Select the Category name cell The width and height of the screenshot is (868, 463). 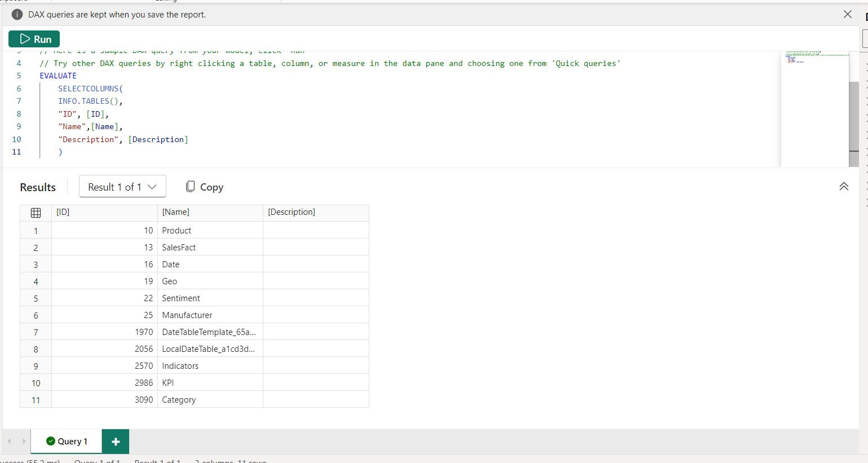click(x=210, y=399)
